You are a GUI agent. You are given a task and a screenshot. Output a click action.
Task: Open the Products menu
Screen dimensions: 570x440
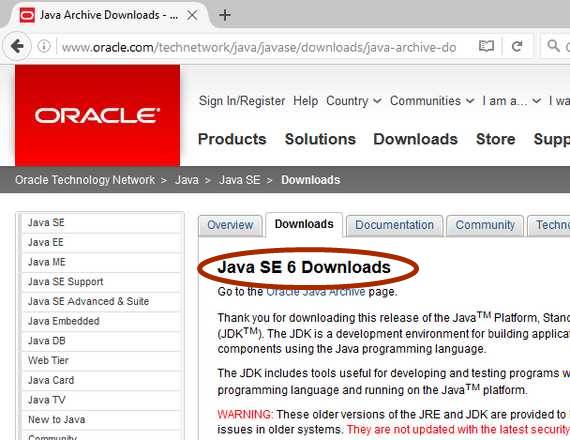(x=232, y=139)
